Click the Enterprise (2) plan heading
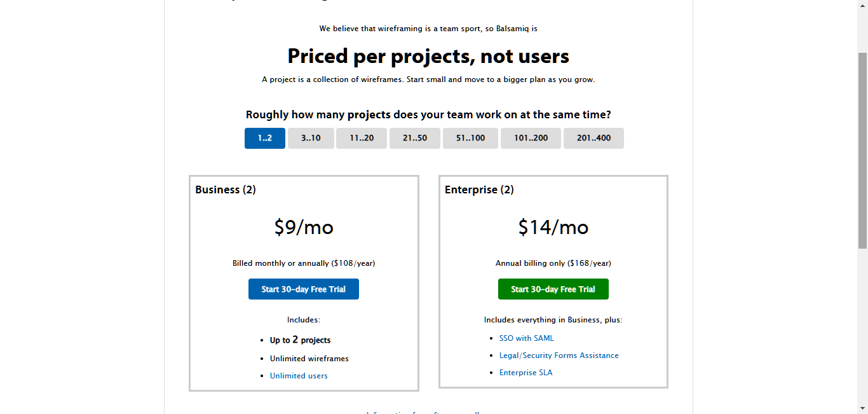 [479, 190]
